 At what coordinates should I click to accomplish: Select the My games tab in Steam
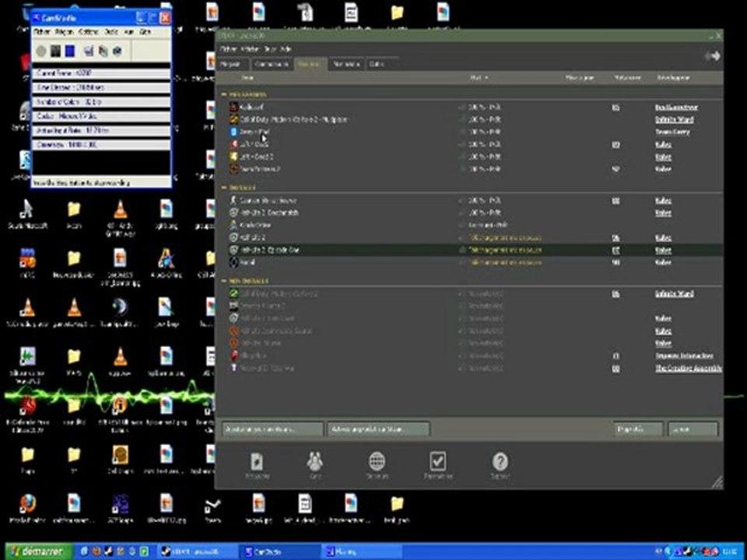(310, 64)
